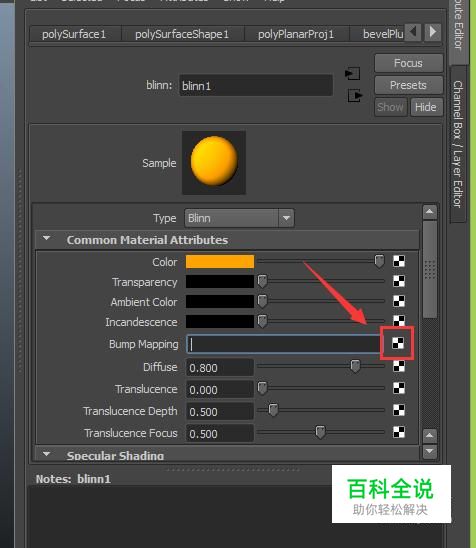The width and height of the screenshot is (476, 548).
Task: Click the attribute list scrollbar thumb
Action: (x=430, y=269)
